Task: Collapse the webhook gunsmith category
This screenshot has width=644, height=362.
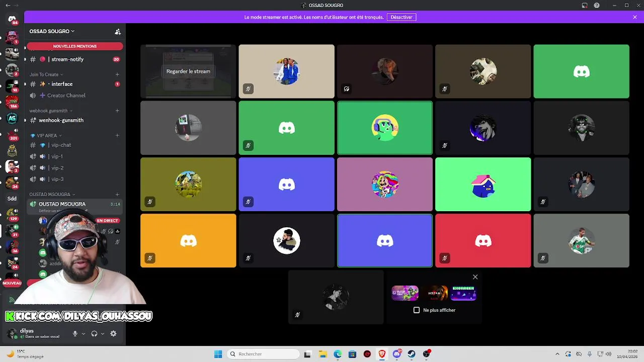Action: click(x=51, y=111)
